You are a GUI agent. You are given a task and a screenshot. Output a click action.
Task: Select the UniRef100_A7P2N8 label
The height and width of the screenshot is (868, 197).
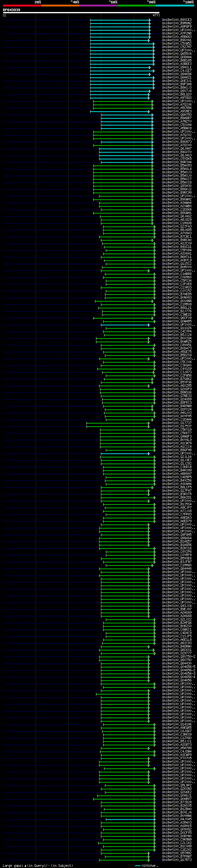177,33
